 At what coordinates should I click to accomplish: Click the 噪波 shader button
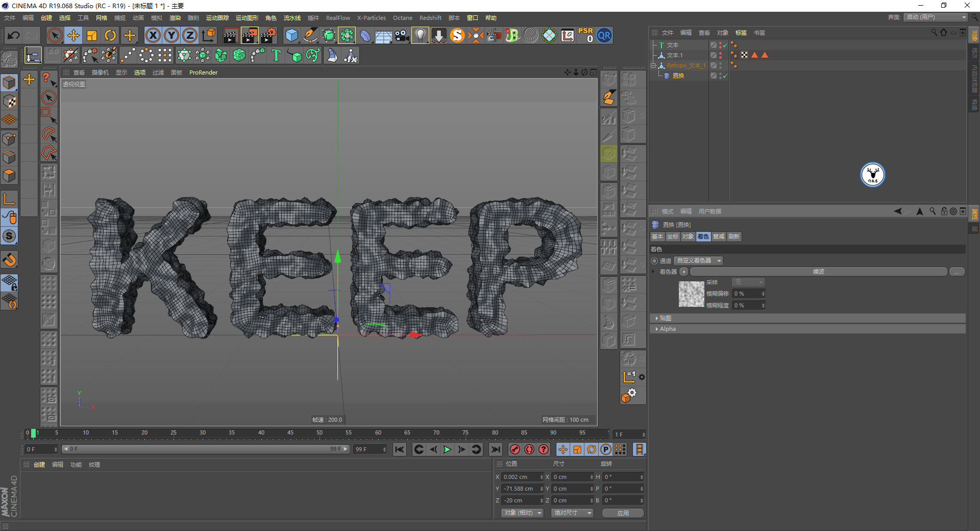818,272
